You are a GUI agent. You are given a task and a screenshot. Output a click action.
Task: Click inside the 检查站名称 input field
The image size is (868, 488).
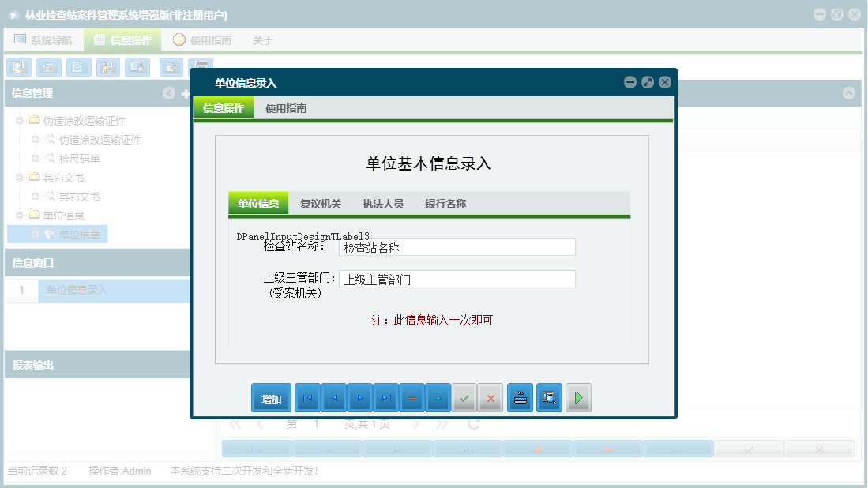point(457,247)
